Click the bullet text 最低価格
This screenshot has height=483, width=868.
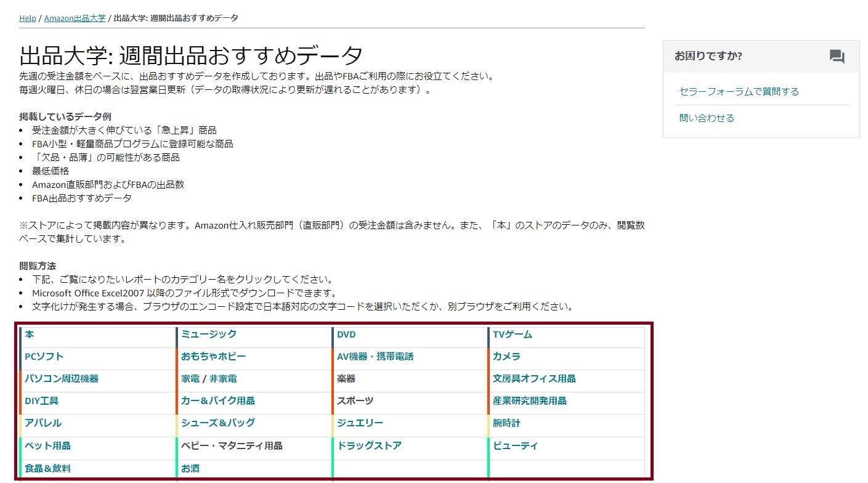click(x=51, y=171)
